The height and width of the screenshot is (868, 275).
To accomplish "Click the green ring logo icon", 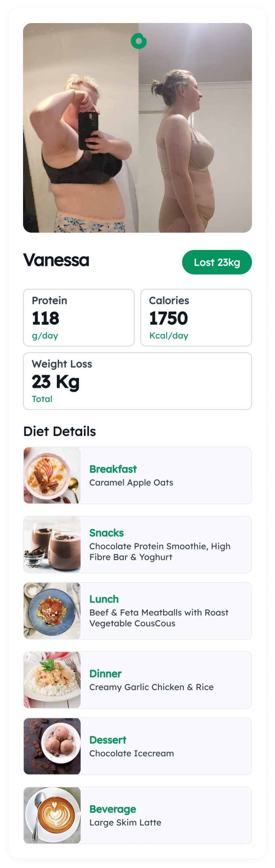I will (139, 41).
